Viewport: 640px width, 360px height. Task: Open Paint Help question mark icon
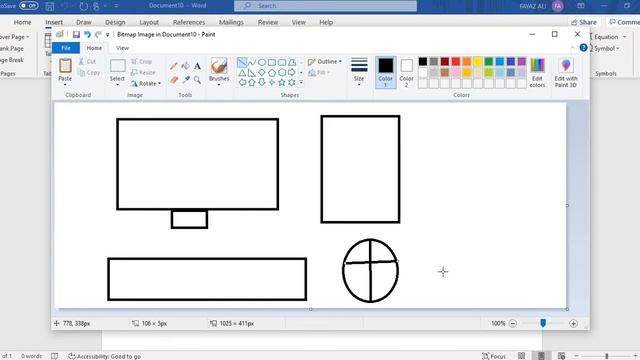point(584,48)
